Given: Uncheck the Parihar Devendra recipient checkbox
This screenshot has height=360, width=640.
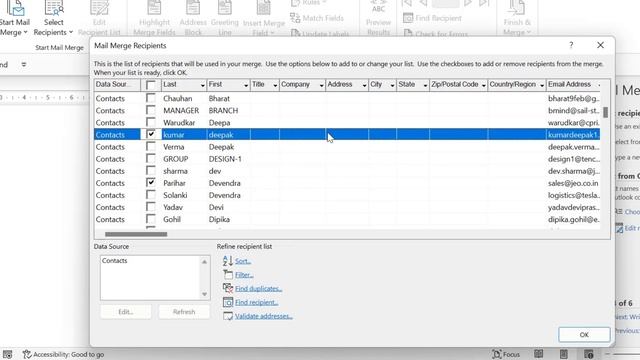Looking at the screenshot, I should [x=151, y=182].
